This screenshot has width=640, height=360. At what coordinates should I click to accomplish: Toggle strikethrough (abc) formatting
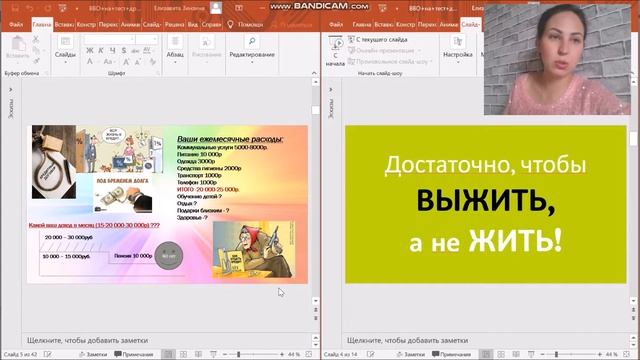click(x=135, y=51)
